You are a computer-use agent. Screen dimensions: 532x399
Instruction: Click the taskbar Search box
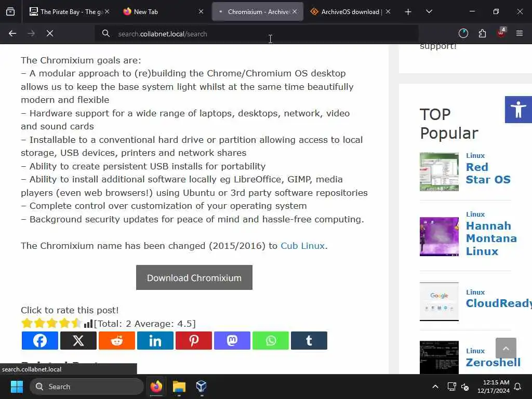pos(87,387)
